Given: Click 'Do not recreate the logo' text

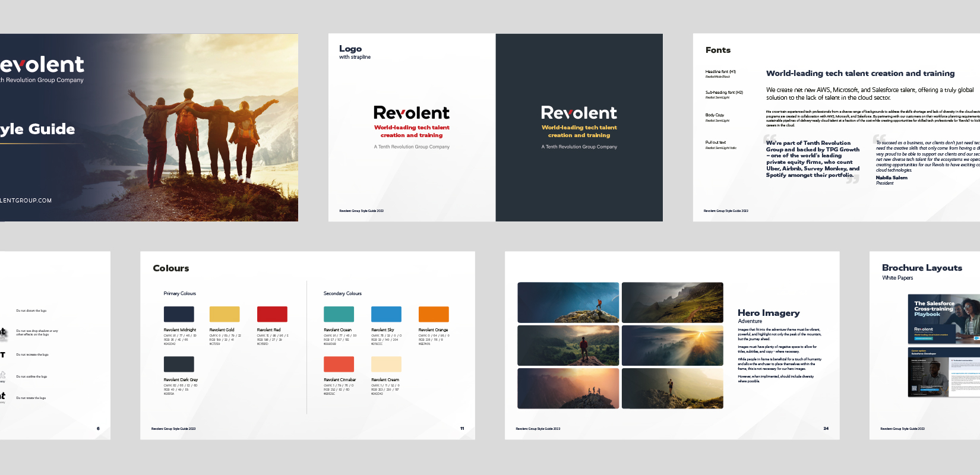Looking at the screenshot, I should 32,354.
